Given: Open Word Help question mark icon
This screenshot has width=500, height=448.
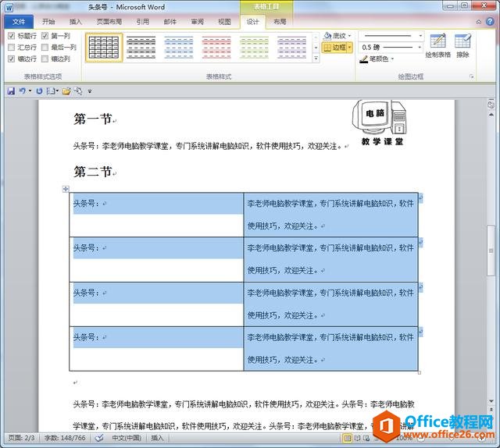Looking at the screenshot, I should pyautogui.click(x=490, y=22).
